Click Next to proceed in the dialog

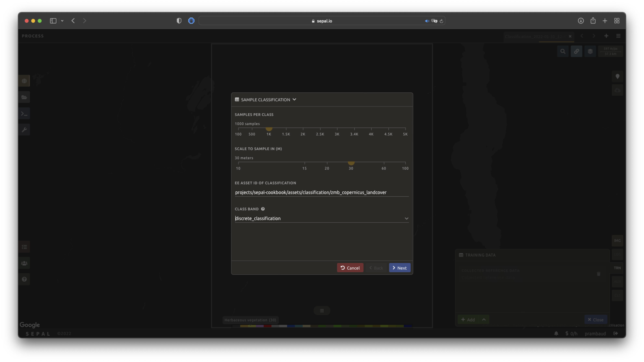[x=400, y=268]
